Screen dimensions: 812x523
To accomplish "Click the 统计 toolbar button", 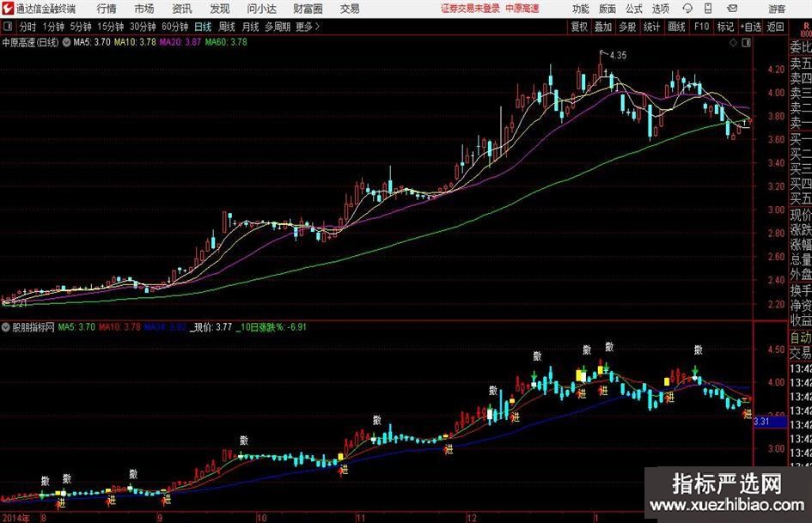I will tap(652, 27).
